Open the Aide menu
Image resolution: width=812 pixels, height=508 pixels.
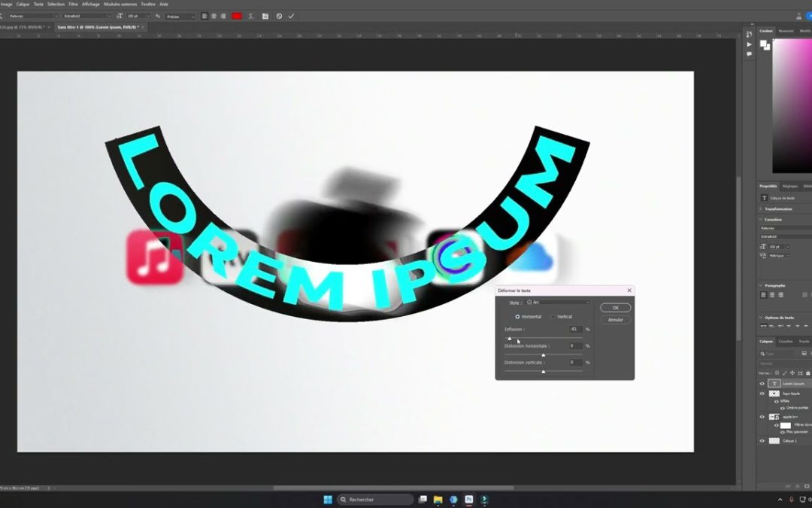coord(164,5)
